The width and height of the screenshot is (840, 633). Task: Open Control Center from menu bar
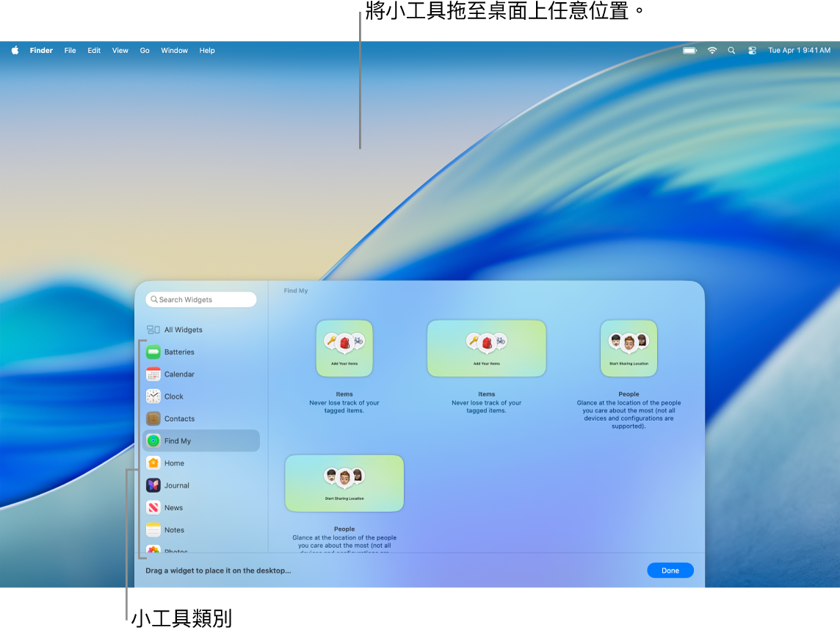click(752, 51)
